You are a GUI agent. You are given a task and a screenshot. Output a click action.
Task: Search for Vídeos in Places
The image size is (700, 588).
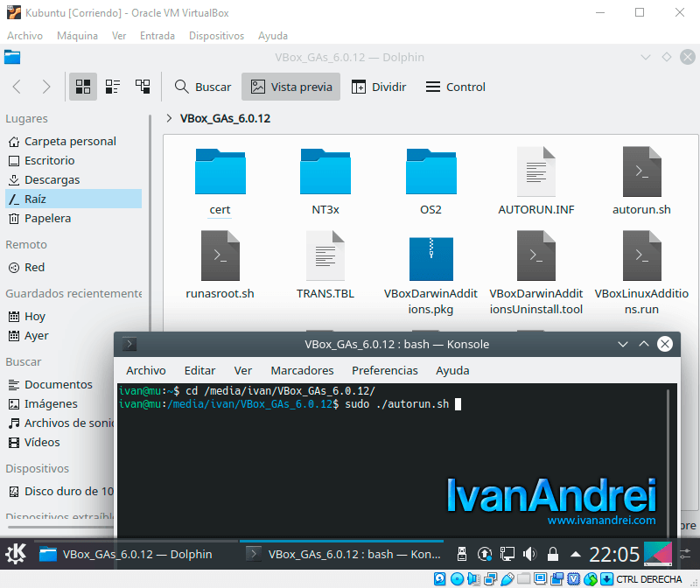pyautogui.click(x=60, y=442)
